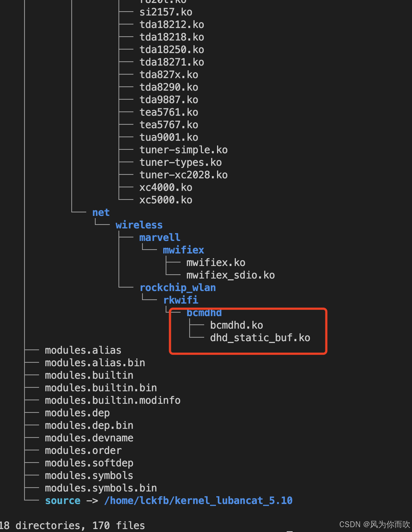The height and width of the screenshot is (532, 412).
Task: Click the tua9001.ko entry
Action: coord(169,137)
